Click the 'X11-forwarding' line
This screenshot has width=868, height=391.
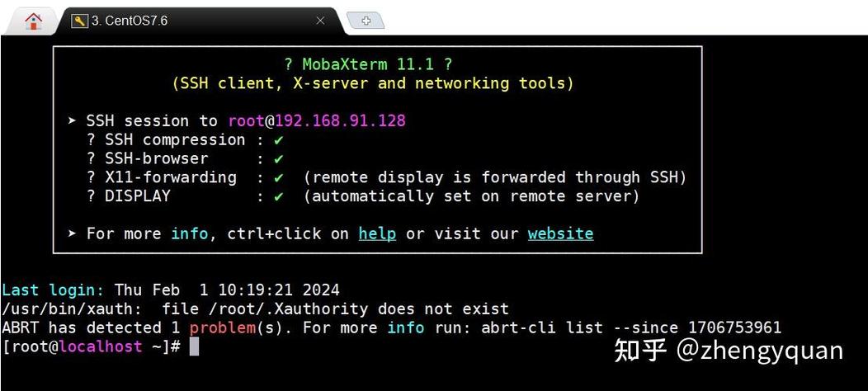(386, 177)
